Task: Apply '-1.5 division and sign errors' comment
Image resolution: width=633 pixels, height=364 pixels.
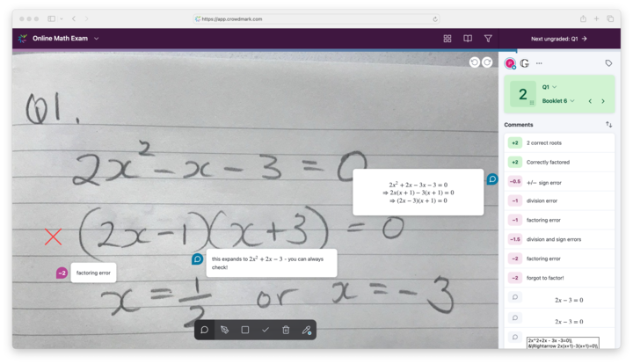Action: [x=559, y=239]
